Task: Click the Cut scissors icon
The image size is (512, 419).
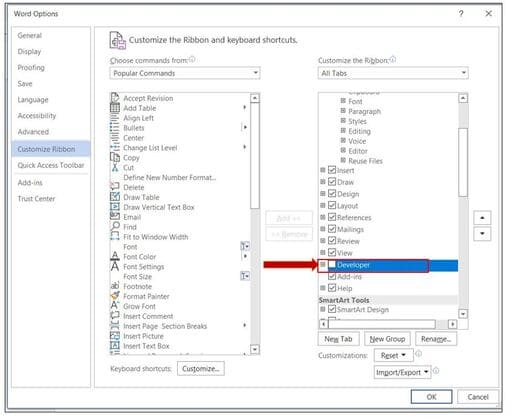Action: [x=115, y=167]
